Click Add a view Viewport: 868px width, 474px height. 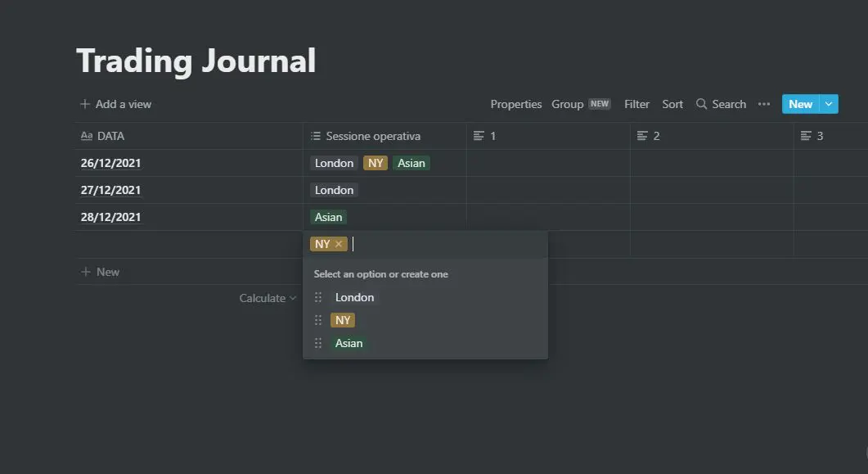115,104
